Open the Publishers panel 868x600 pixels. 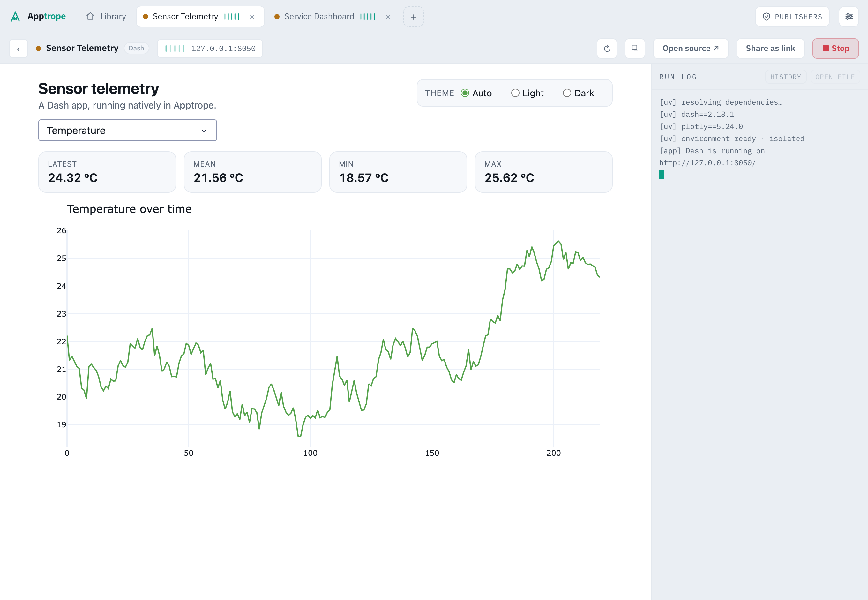click(x=792, y=17)
